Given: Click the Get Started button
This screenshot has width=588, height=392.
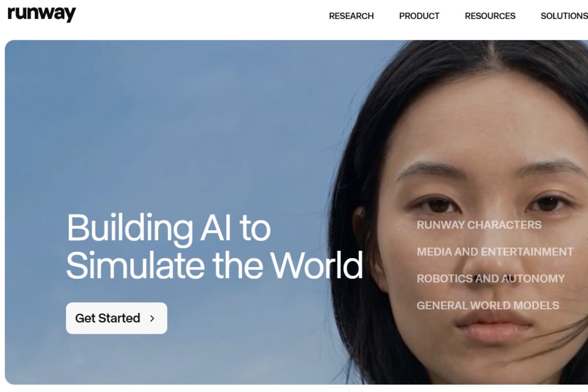Looking at the screenshot, I should coord(117,318).
